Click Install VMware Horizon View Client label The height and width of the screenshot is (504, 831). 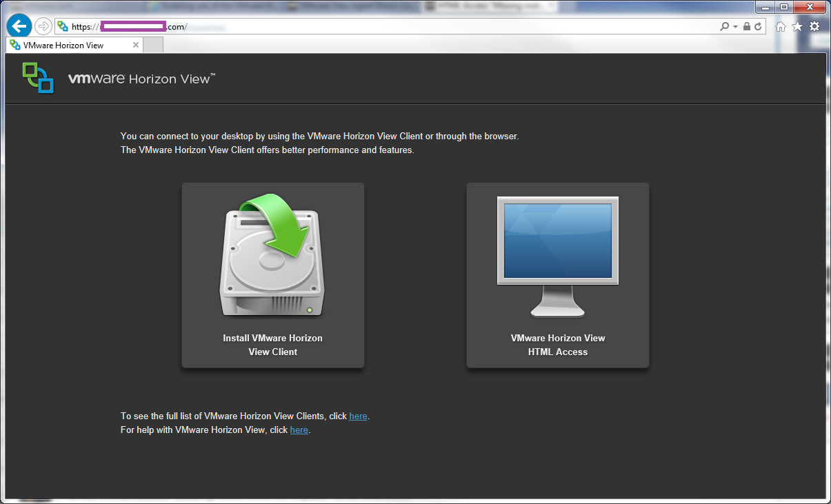(x=272, y=345)
